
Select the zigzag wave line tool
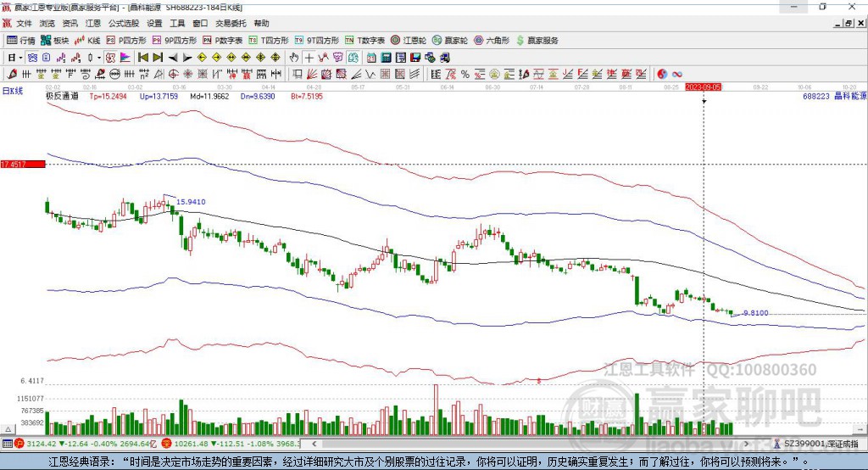(x=370, y=74)
